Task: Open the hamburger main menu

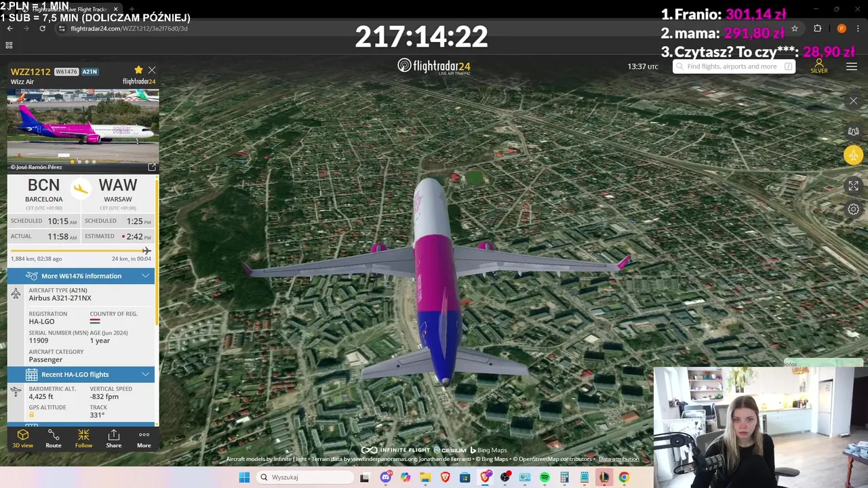Action: tap(852, 66)
